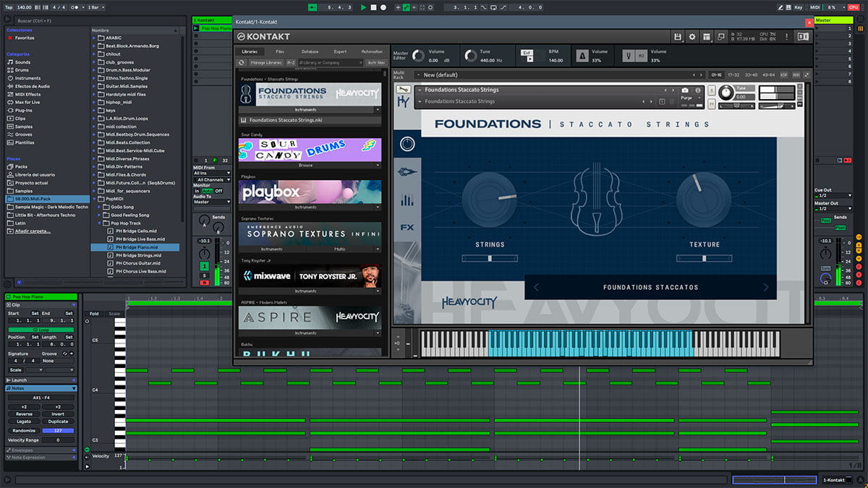
Task: Click Manage Libraries button in Kontakt
Action: [268, 63]
